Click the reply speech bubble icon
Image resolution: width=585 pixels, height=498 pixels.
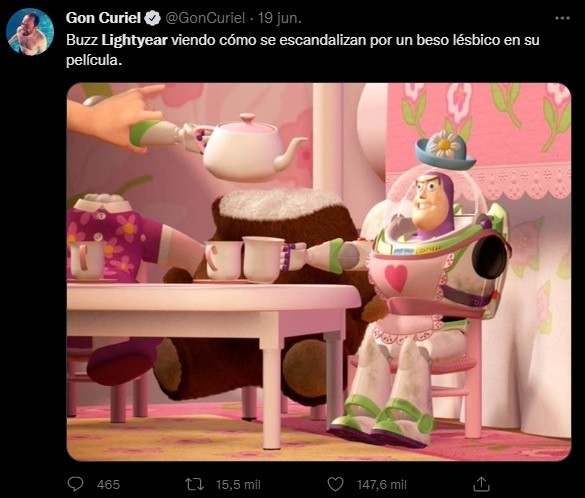(x=75, y=484)
